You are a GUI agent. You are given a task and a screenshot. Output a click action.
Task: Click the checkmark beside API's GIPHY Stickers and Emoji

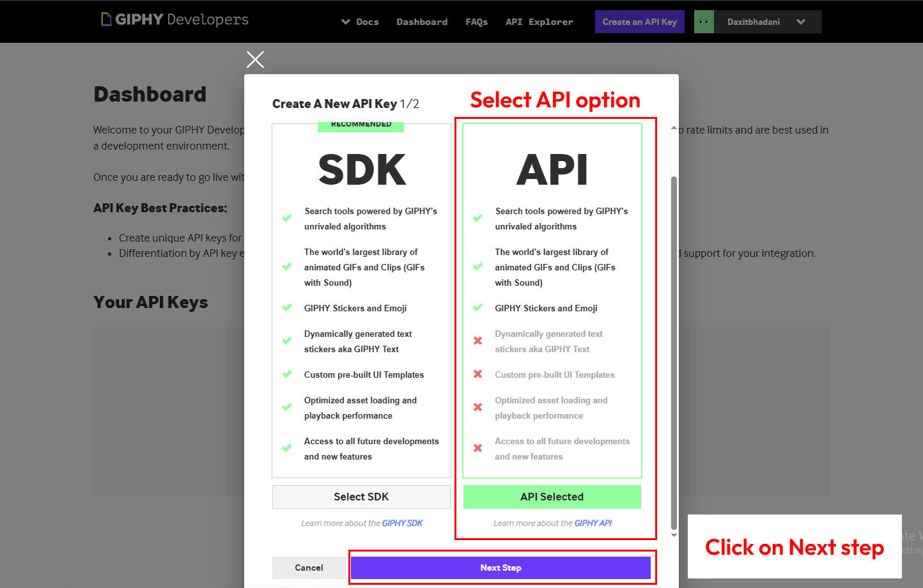click(x=477, y=307)
